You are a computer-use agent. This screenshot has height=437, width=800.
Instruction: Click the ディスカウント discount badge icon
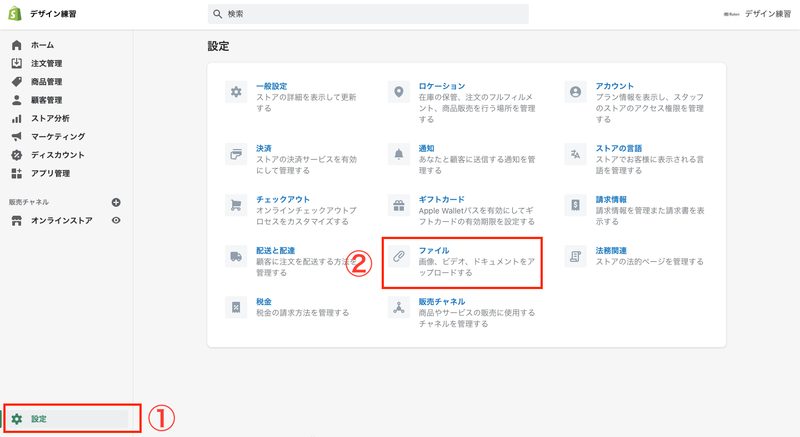tap(16, 155)
